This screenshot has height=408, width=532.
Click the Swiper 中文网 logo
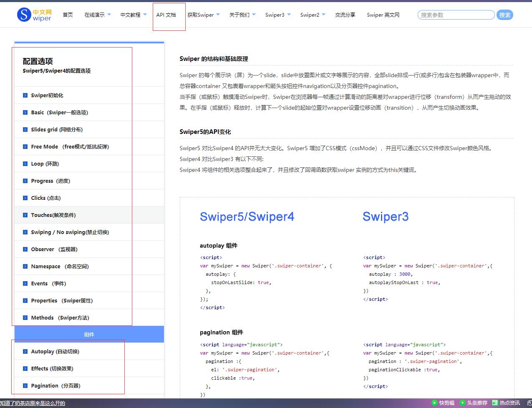click(34, 15)
